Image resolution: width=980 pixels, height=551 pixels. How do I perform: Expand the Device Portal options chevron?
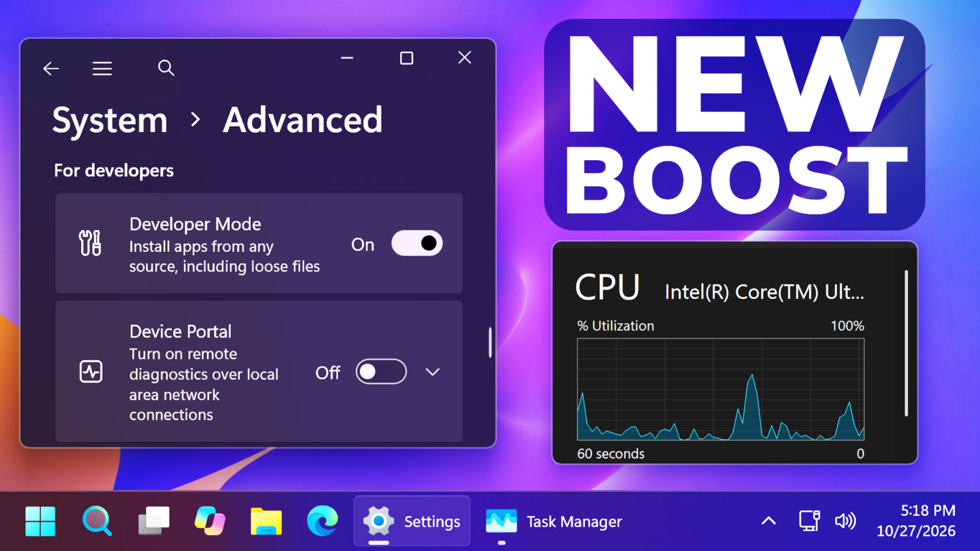pyautogui.click(x=433, y=372)
